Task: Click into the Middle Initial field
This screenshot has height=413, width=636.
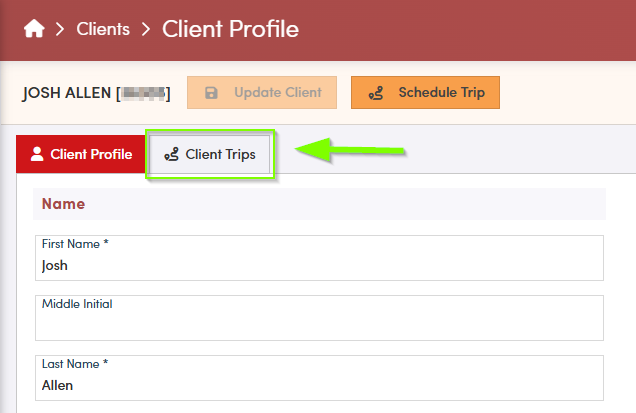Action: [319, 324]
